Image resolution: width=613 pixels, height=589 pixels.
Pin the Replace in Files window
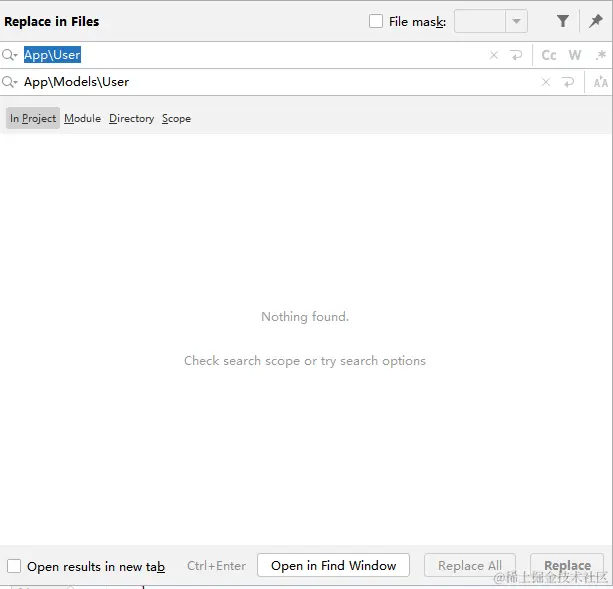click(x=595, y=21)
